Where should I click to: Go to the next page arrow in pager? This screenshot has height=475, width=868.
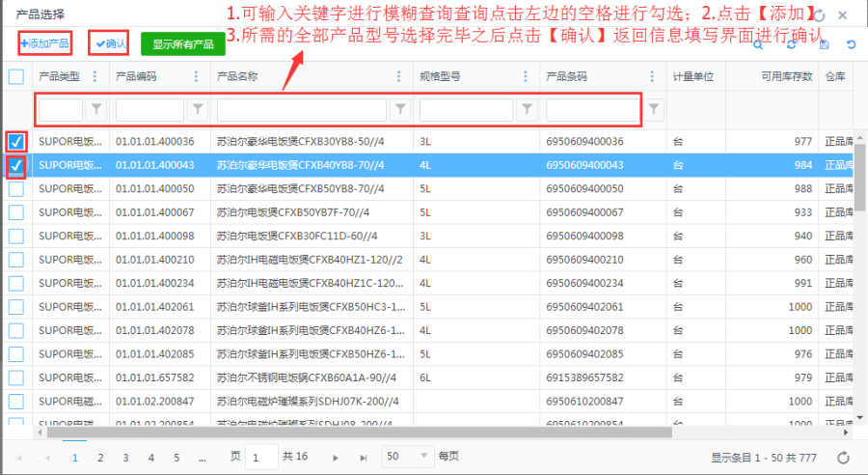coord(336,457)
